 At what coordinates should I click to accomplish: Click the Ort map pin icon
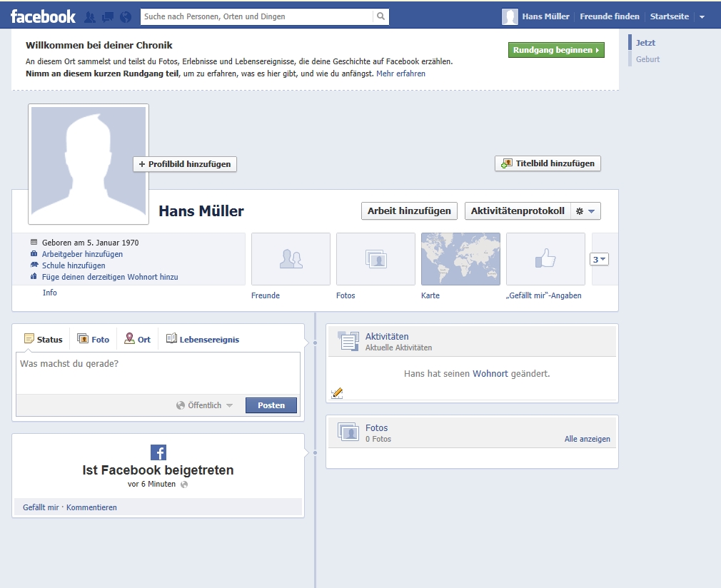click(130, 338)
